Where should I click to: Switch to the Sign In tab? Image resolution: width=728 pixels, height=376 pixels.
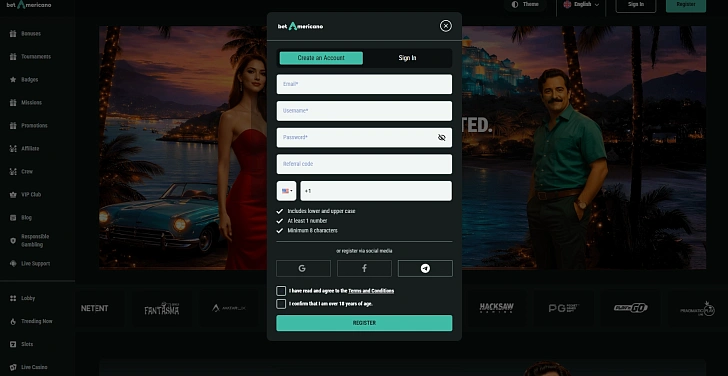407,58
